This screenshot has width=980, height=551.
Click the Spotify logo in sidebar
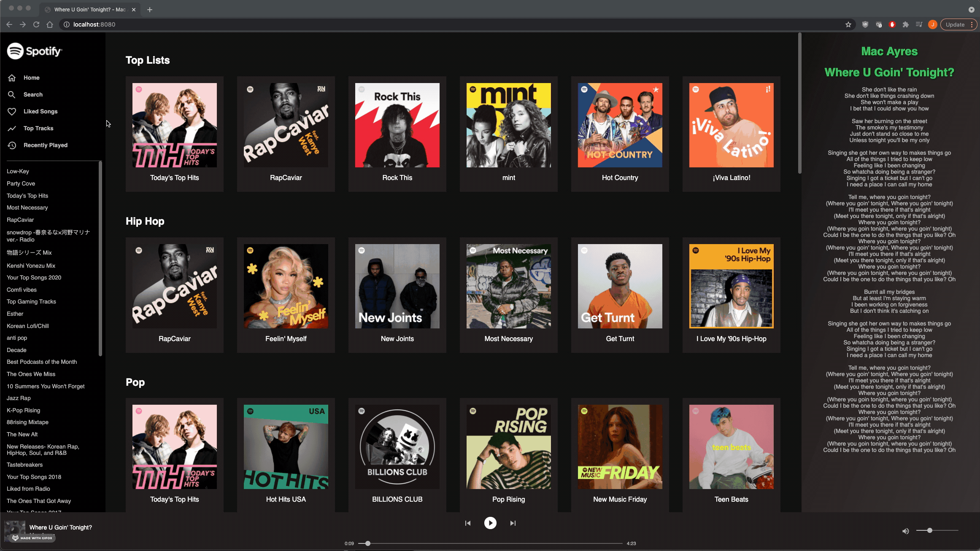[35, 51]
